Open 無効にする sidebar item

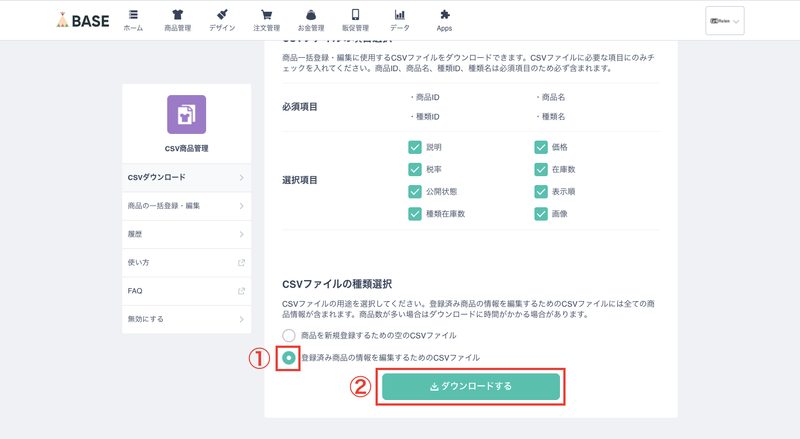pyautogui.click(x=187, y=319)
